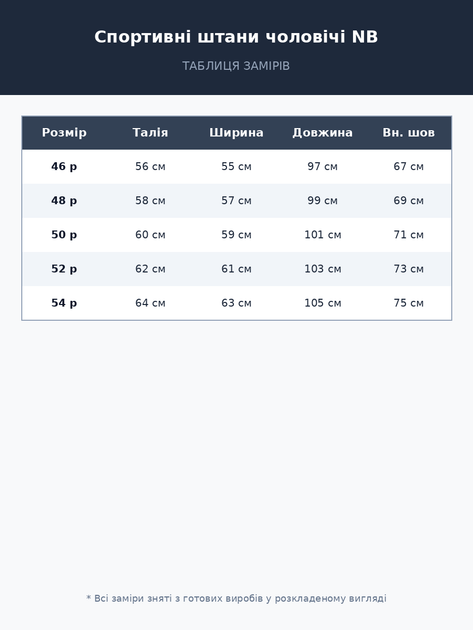Click the 54 р size row label
This screenshot has width=473, height=630.
pyautogui.click(x=64, y=303)
